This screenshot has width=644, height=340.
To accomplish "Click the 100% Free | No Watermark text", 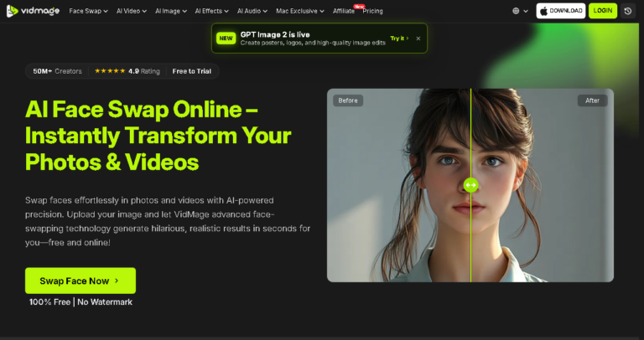I will click(80, 301).
